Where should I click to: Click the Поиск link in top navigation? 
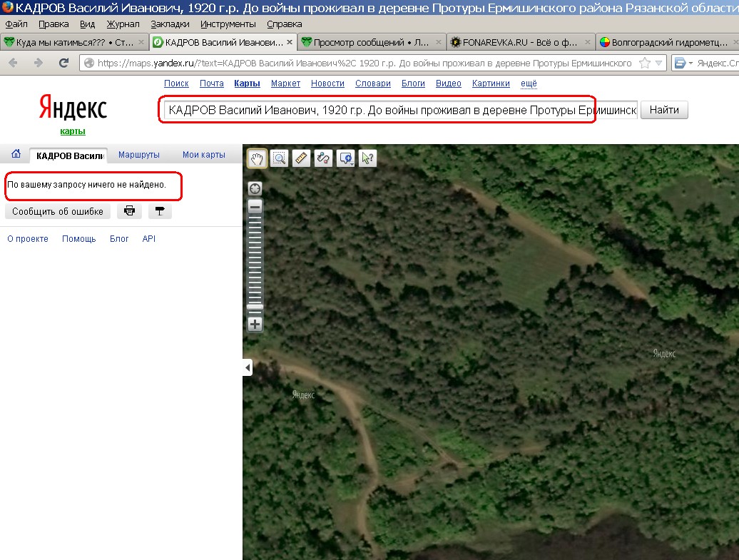(x=176, y=83)
